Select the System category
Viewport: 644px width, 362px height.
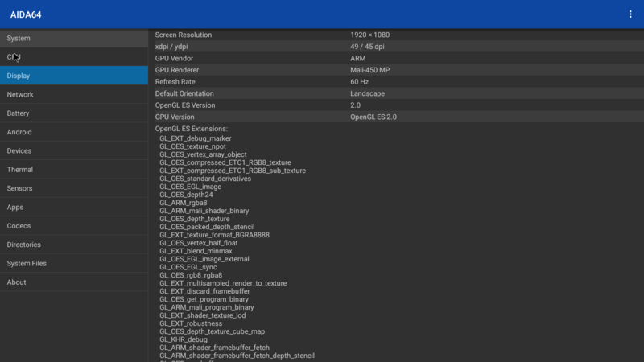click(x=74, y=38)
